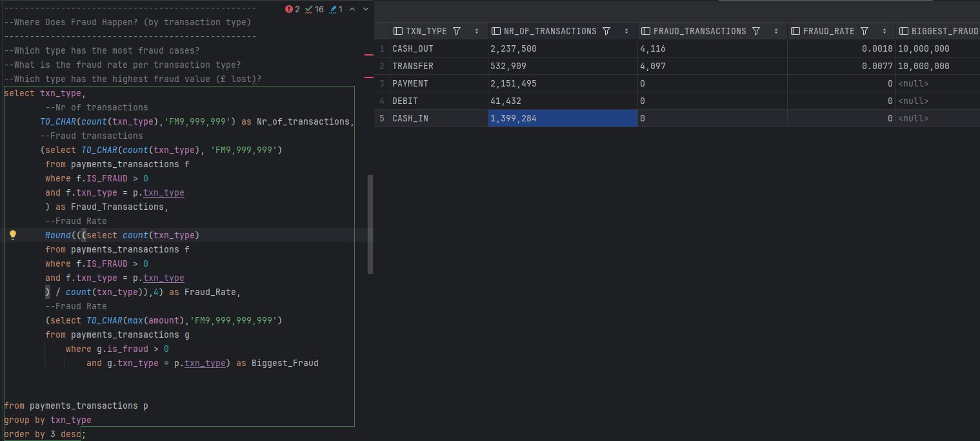
Task: Toggle sort arrows on NR_OF_TRANSACTIONS column
Action: coord(626,31)
